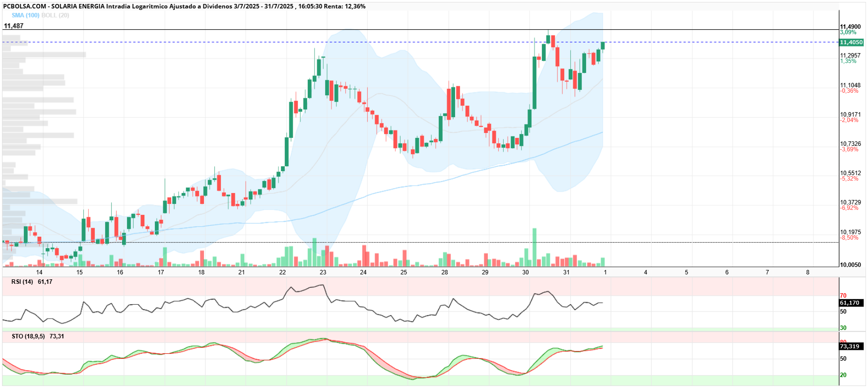
Task: Click the RSI 70 overbought level label
Action: click(843, 296)
